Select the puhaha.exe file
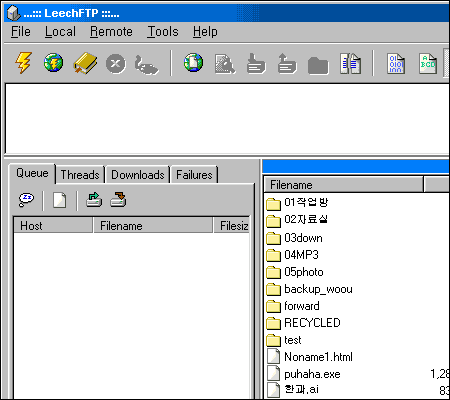 pyautogui.click(x=304, y=374)
